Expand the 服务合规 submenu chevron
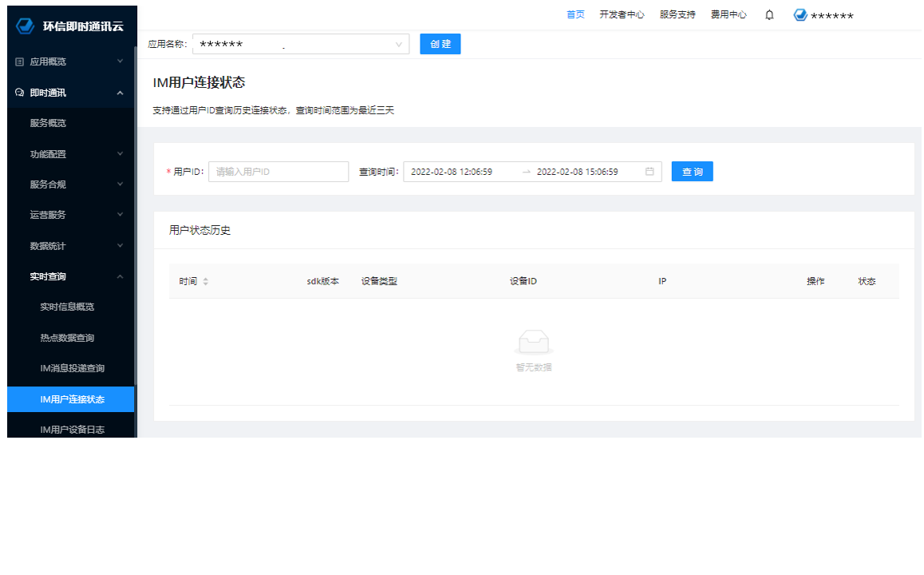 click(x=120, y=184)
